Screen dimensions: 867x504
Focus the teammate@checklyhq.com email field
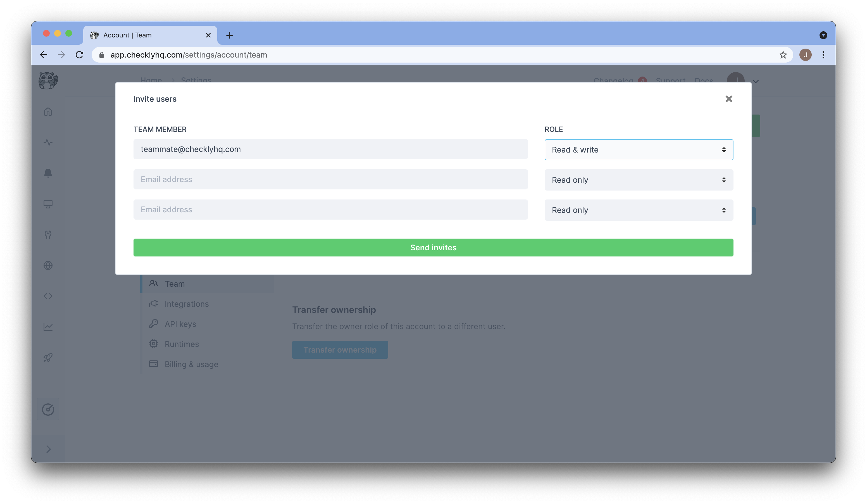[330, 149]
